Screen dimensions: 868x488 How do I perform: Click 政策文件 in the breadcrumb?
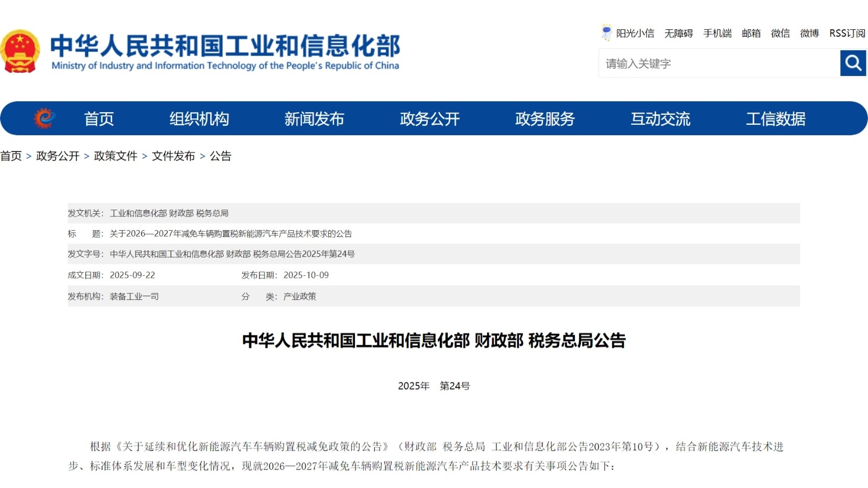115,156
